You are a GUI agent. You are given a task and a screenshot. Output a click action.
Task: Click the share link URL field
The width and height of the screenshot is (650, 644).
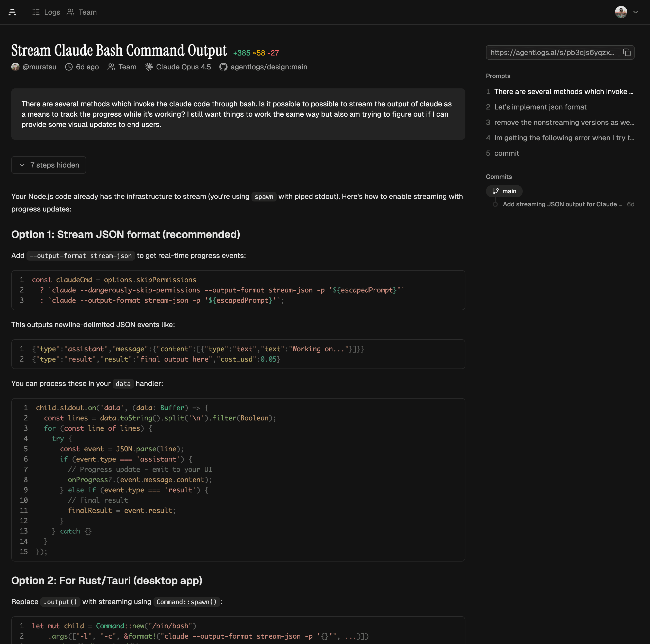[552, 52]
